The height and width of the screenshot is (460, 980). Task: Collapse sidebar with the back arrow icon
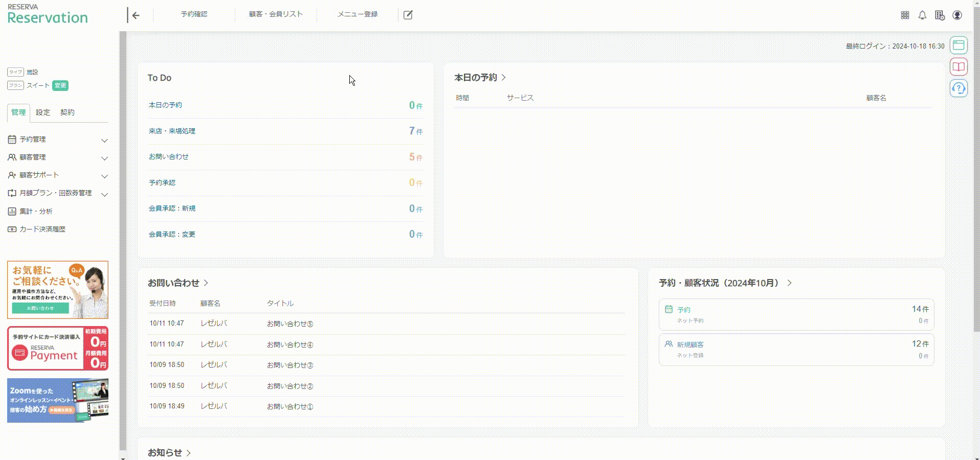point(136,15)
